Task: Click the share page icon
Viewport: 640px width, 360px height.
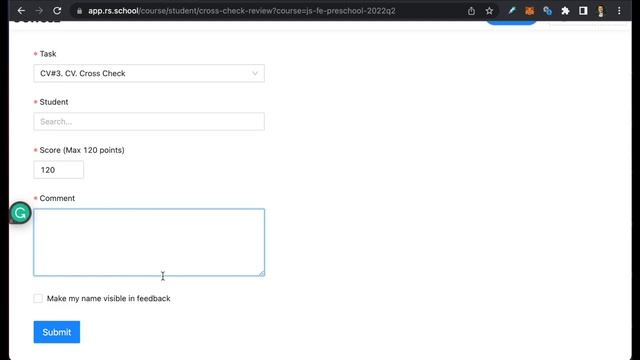Action: click(471, 11)
